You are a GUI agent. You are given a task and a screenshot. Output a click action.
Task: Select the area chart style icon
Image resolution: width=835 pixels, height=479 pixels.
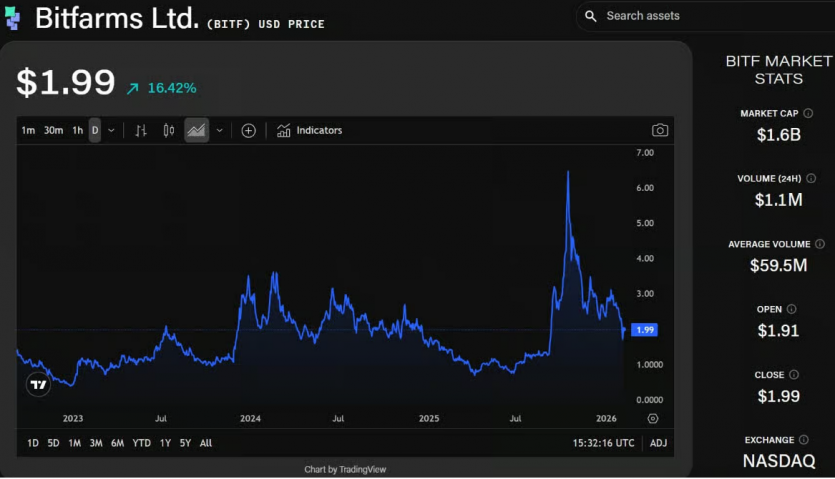click(196, 130)
